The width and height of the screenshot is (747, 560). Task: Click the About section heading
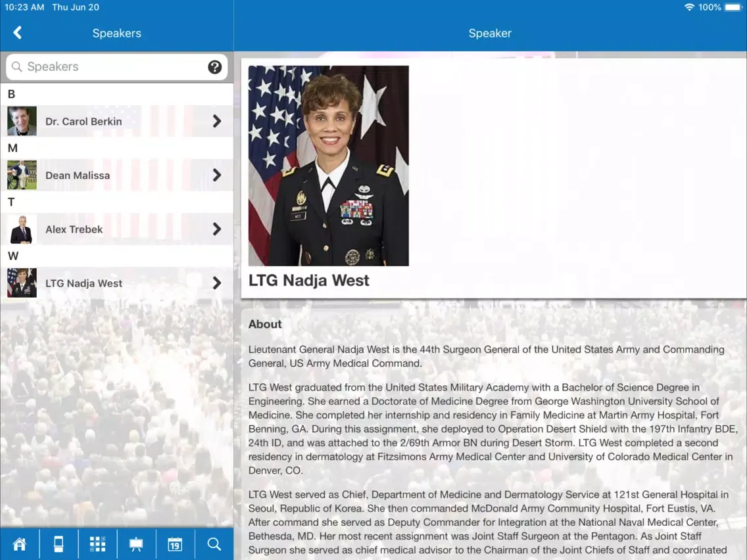coord(265,324)
